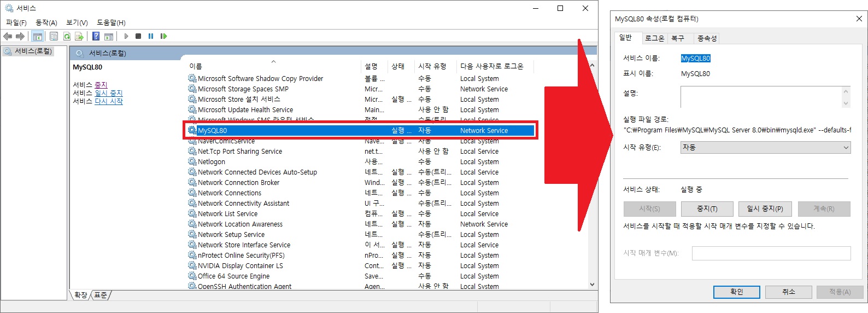Click gear icon of Network Connections service
The width and height of the screenshot is (868, 313).
point(192,193)
